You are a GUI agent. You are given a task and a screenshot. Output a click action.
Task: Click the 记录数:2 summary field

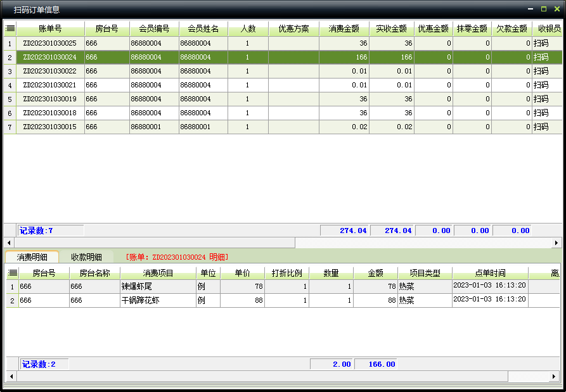(x=44, y=364)
